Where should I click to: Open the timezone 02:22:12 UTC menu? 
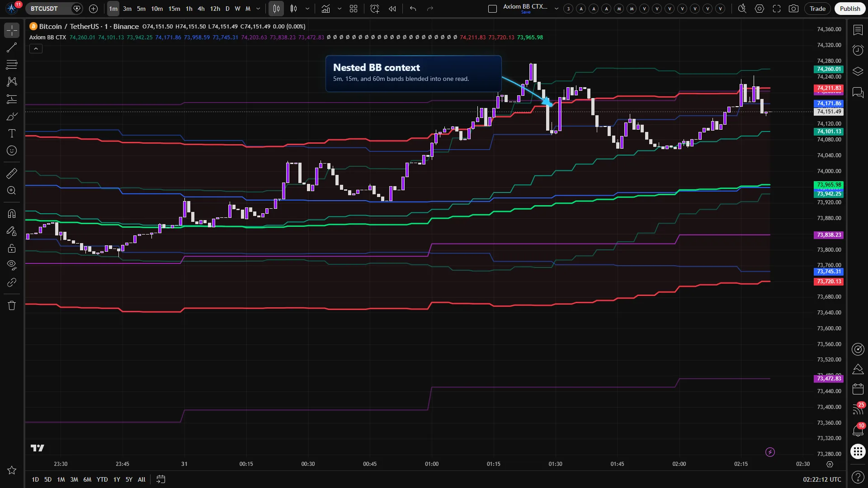(822, 479)
